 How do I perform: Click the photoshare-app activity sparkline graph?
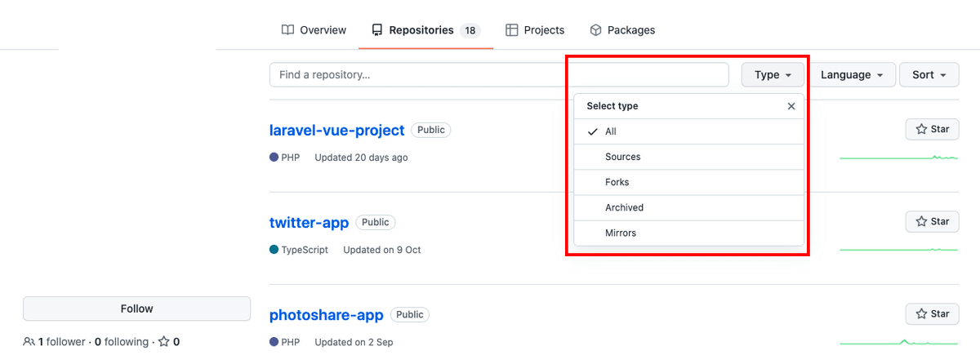[898, 341]
